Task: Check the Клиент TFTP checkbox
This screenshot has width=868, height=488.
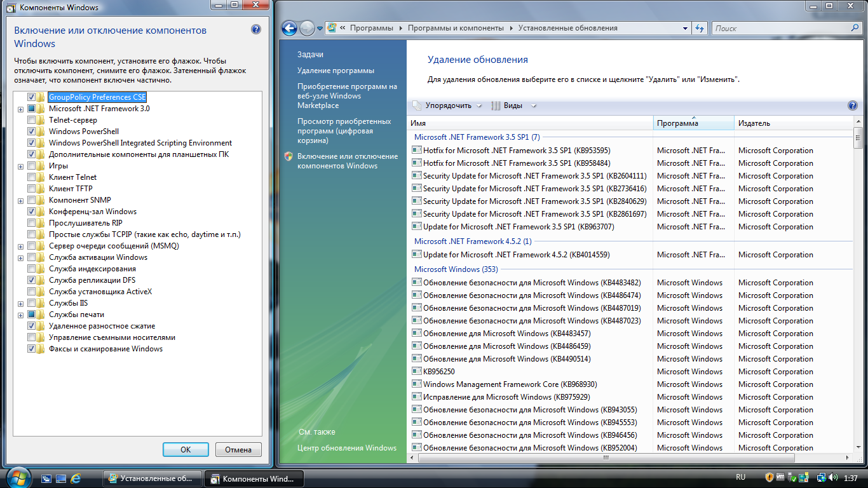Action: (31, 189)
